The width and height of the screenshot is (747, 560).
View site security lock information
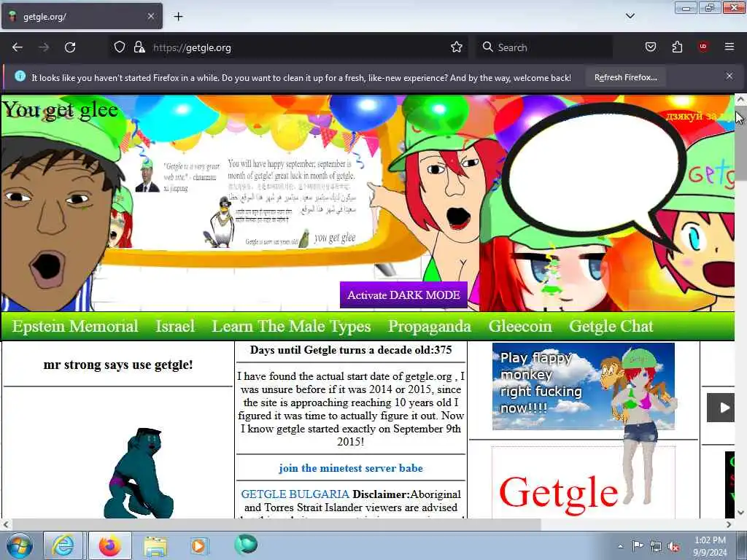coord(139,47)
